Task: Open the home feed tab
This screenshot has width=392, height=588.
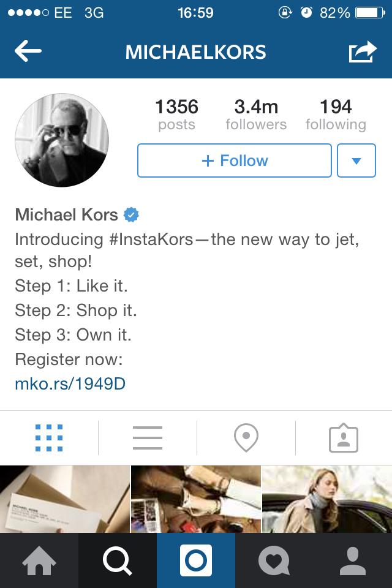Action: [x=39, y=560]
